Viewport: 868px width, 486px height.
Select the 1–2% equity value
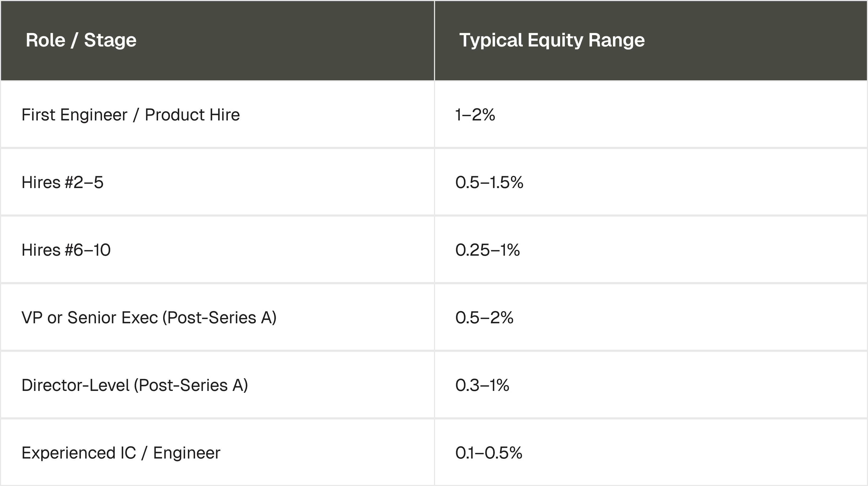tap(475, 115)
